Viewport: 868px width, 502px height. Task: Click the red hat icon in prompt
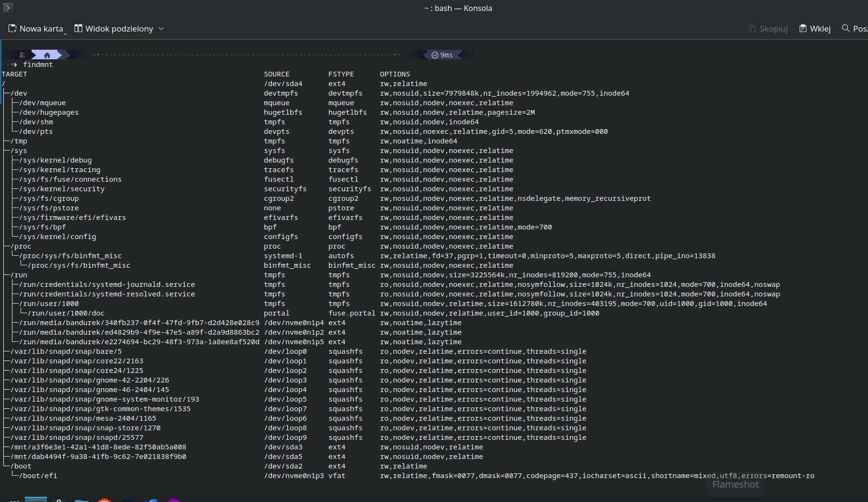point(22,55)
